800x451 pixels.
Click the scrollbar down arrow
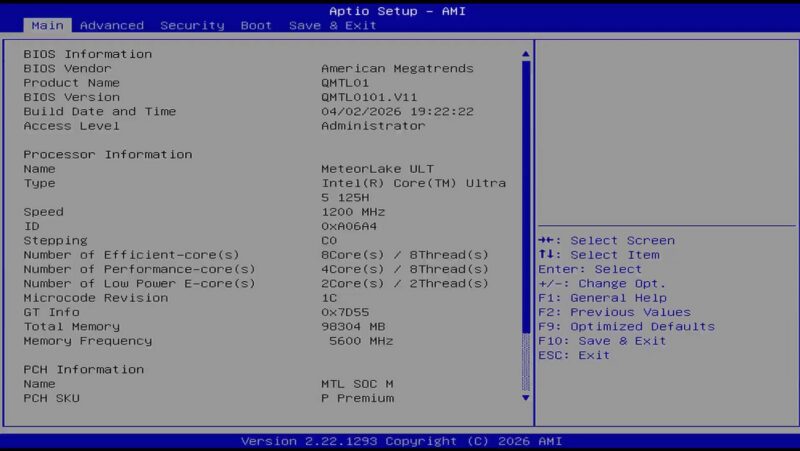coord(526,397)
